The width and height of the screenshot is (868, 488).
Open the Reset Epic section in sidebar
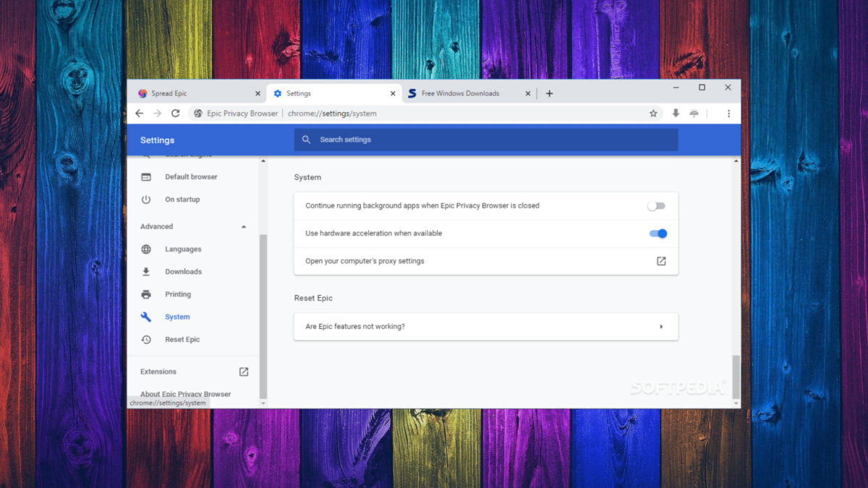182,340
